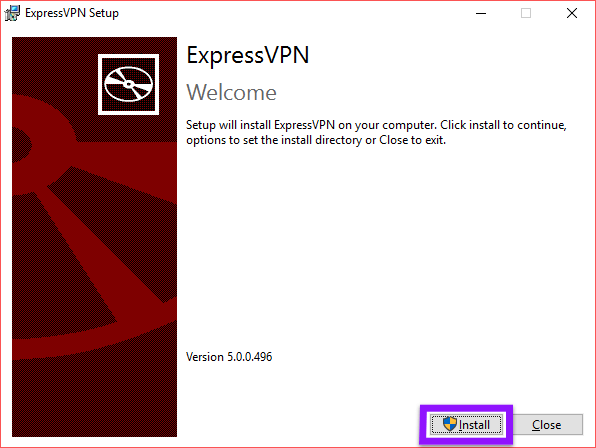
Task: Click empty title bar space before minimize
Action: (x=289, y=13)
